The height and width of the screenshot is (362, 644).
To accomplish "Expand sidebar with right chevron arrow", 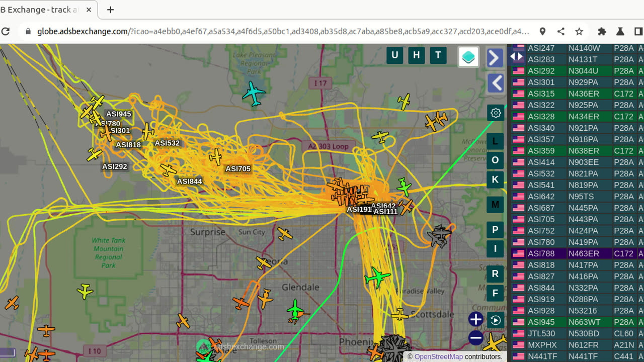I will pos(495,58).
